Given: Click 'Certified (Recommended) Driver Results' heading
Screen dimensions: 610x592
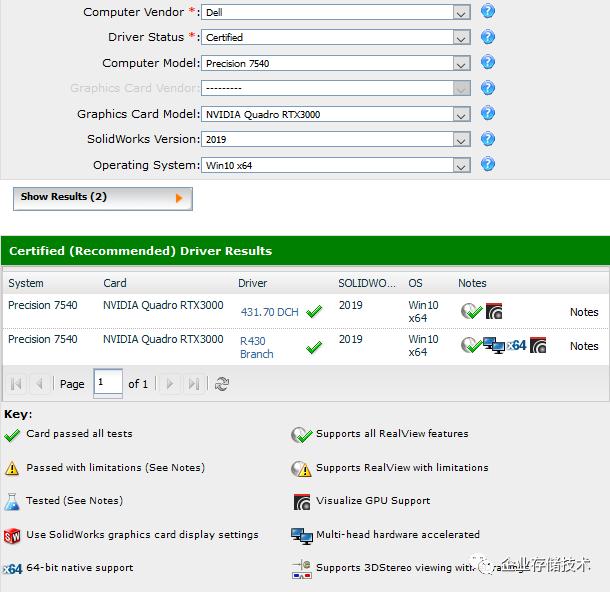Looking at the screenshot, I should pos(140,251).
